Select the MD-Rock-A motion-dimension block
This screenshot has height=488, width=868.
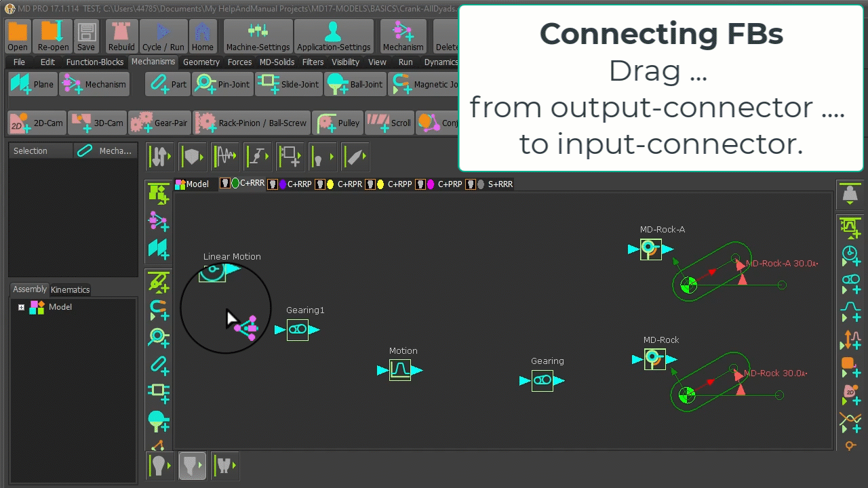pos(650,249)
